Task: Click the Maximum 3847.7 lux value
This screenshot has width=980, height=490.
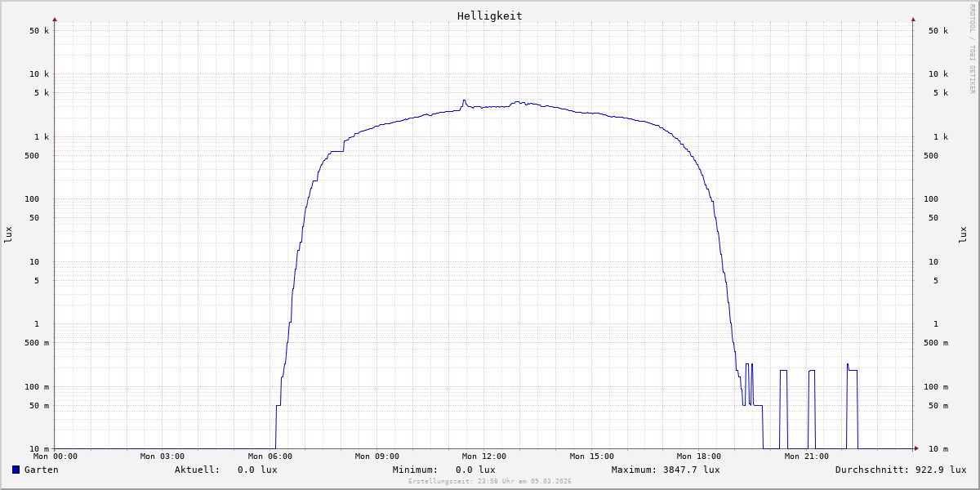Action: pos(691,470)
